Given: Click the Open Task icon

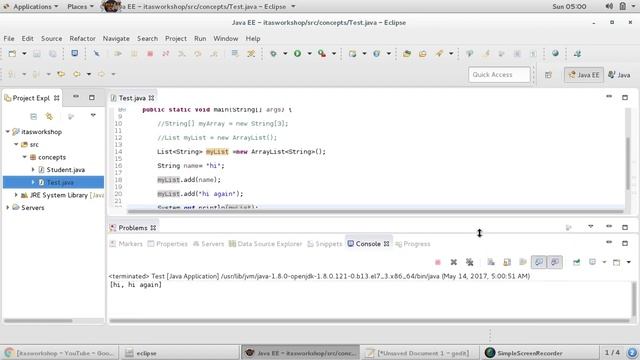Looking at the screenshot, I should (422, 53).
